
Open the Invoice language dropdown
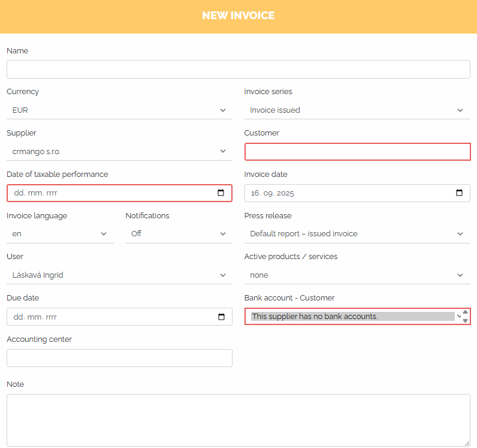(60, 234)
